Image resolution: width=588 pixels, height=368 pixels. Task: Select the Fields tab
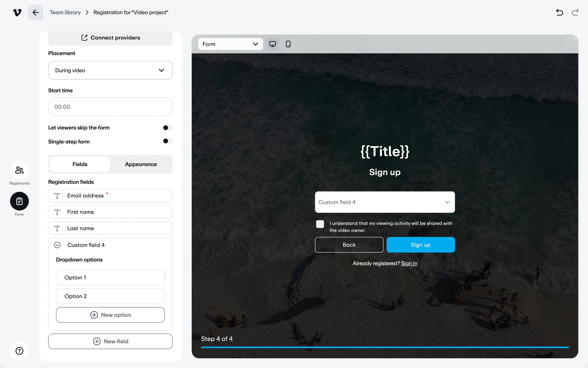pyautogui.click(x=80, y=164)
